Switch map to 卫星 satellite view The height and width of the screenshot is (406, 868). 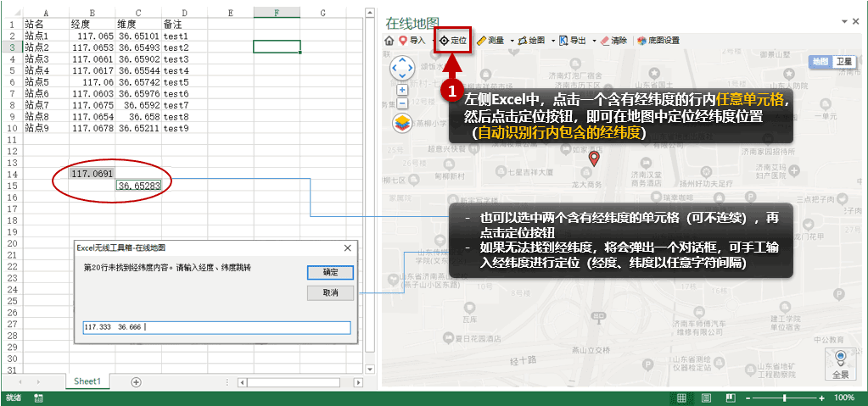click(x=844, y=61)
